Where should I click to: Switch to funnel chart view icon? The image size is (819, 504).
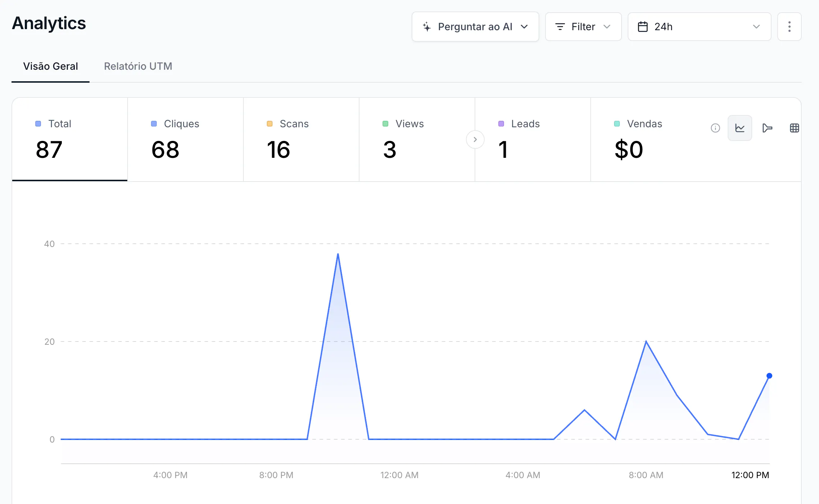(x=767, y=128)
